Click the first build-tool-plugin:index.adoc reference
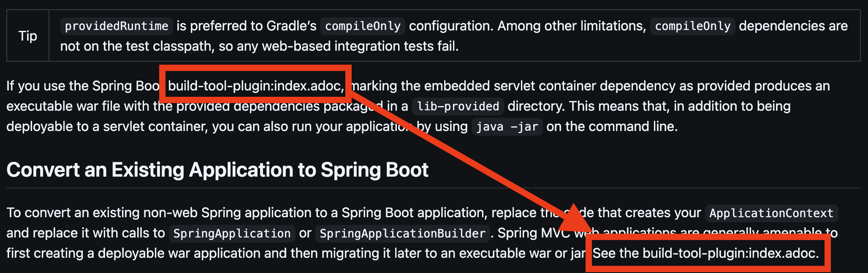The image size is (868, 273). [255, 86]
